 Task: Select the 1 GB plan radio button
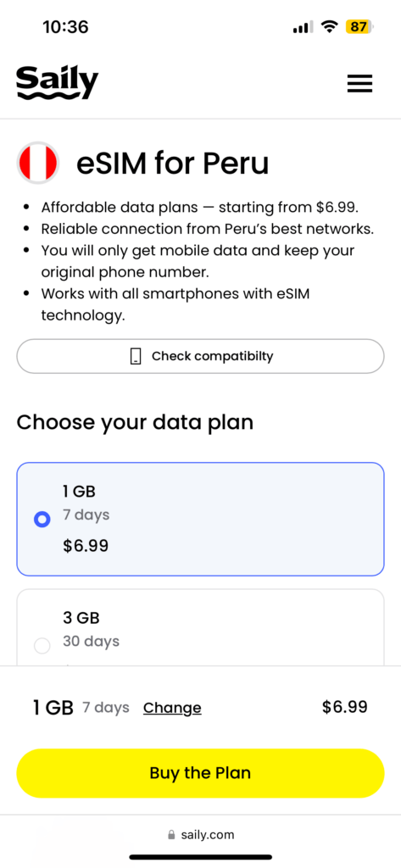click(x=42, y=520)
